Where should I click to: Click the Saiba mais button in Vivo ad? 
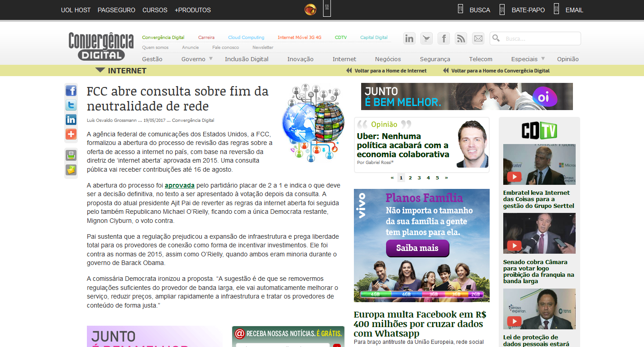418,248
